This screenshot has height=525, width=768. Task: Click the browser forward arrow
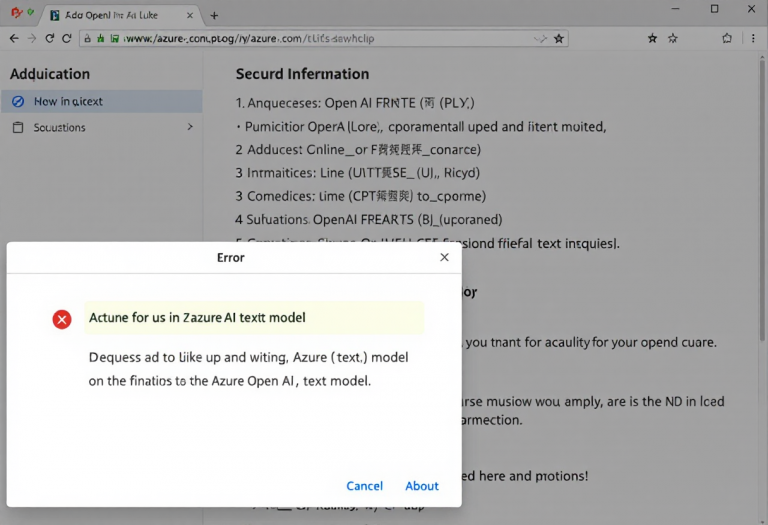(x=31, y=38)
